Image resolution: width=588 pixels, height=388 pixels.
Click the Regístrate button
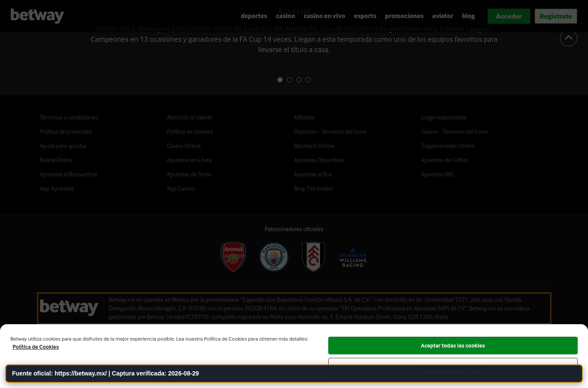point(556,16)
